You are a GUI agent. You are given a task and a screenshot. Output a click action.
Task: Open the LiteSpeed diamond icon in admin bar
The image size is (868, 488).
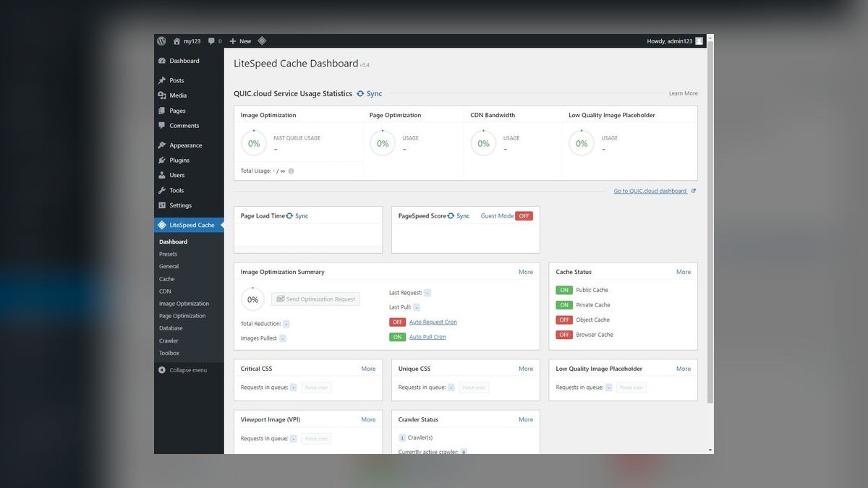click(x=262, y=41)
